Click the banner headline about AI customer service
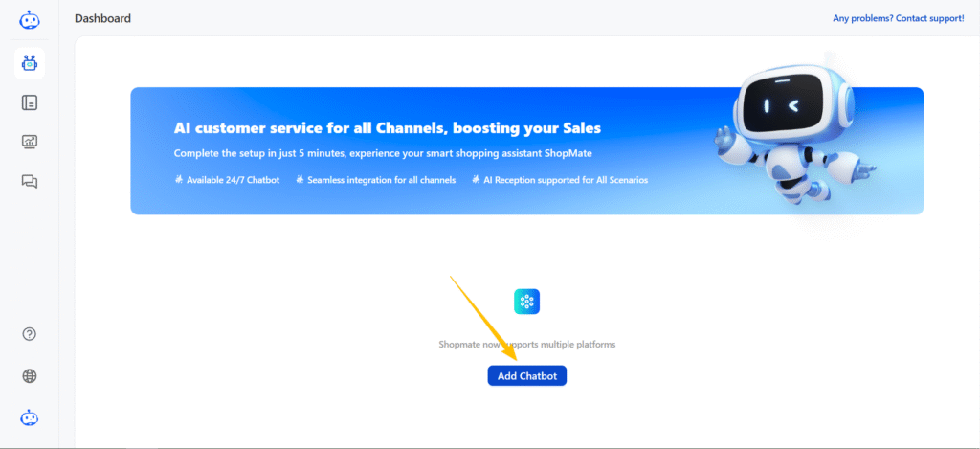The width and height of the screenshot is (980, 449). click(x=388, y=128)
